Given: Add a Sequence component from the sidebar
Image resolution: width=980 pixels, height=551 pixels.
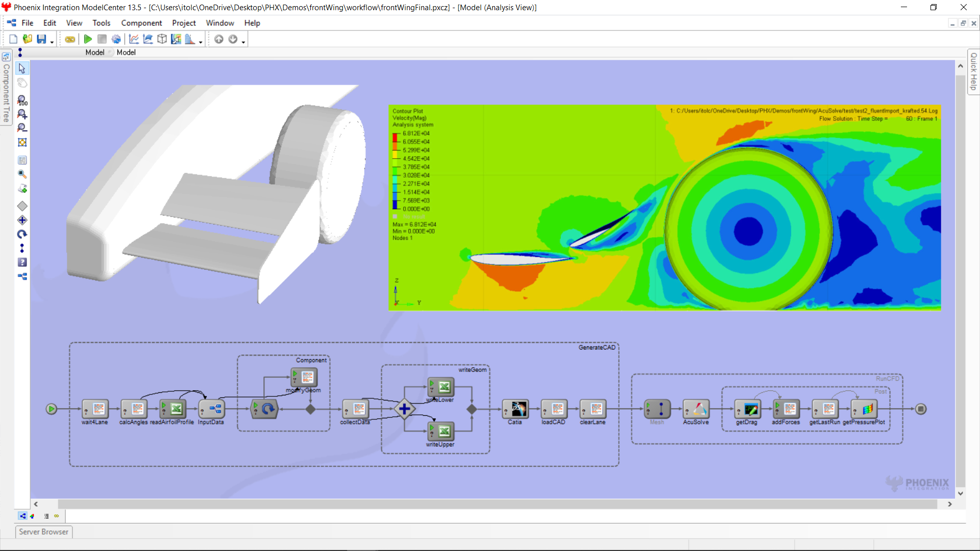Looking at the screenshot, I should tap(22, 248).
